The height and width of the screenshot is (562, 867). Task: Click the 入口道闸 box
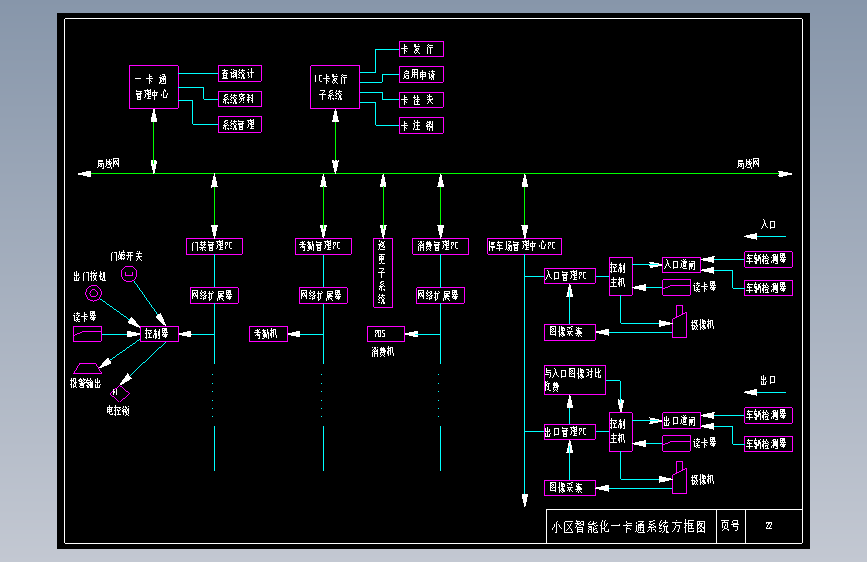[x=682, y=265]
